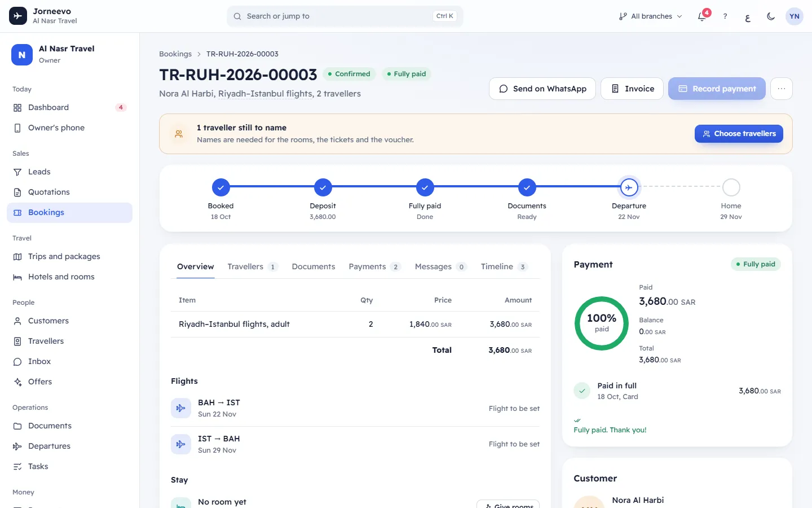The height and width of the screenshot is (508, 812).
Task: Open Dashboard from the sidebar
Action: (69, 107)
